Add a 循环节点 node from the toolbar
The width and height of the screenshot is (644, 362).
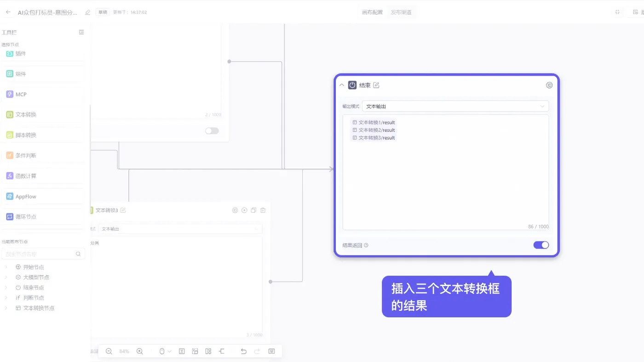42,216
